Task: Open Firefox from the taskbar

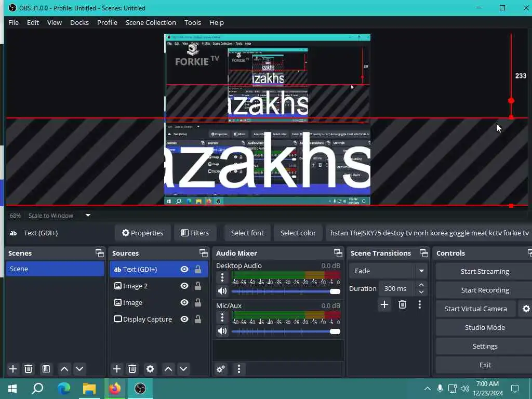Action: (115, 388)
